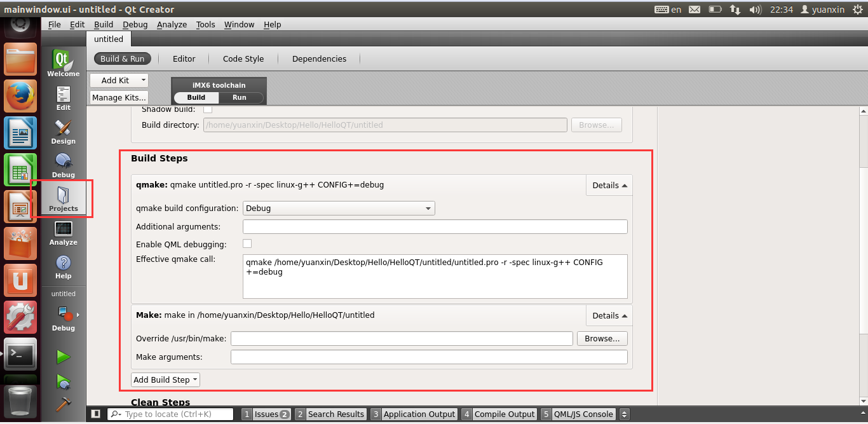Open Ubuntu One from launcher
This screenshot has width=868, height=424.
point(20,280)
